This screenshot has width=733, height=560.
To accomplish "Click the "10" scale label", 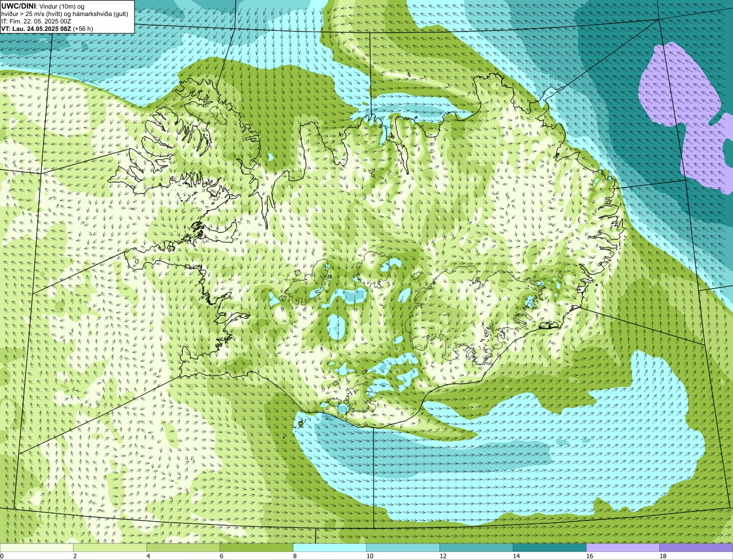I will click(x=370, y=556).
